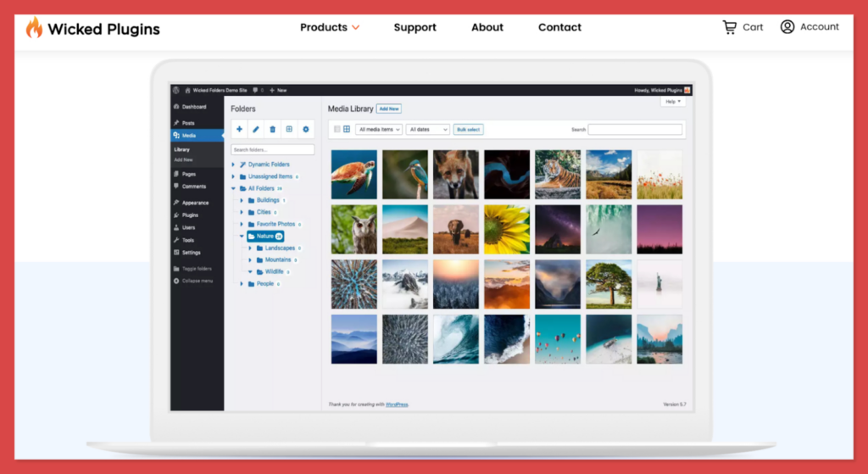Expand the Favorite Photos folder arrow
The image size is (868, 474).
(242, 224)
